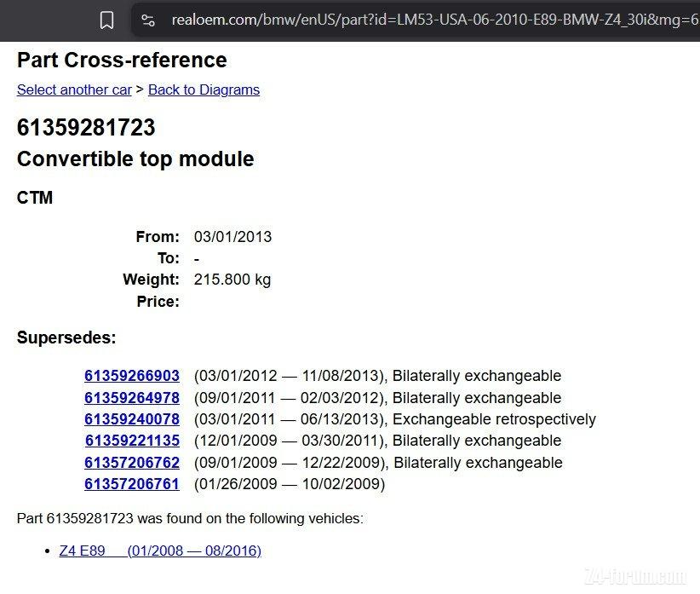Viewport: 700px width, 594px height.
Task: Click the "Supersedes:" label
Action: (x=66, y=337)
